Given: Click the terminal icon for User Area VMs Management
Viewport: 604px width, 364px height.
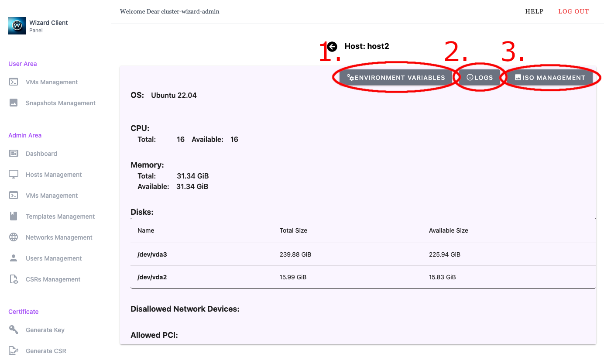Looking at the screenshot, I should pyautogui.click(x=14, y=82).
